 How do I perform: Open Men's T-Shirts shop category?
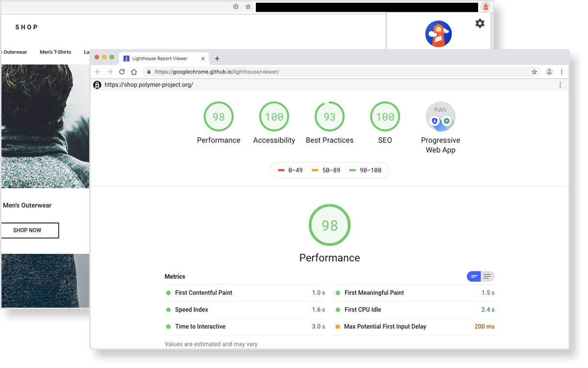pyautogui.click(x=55, y=52)
